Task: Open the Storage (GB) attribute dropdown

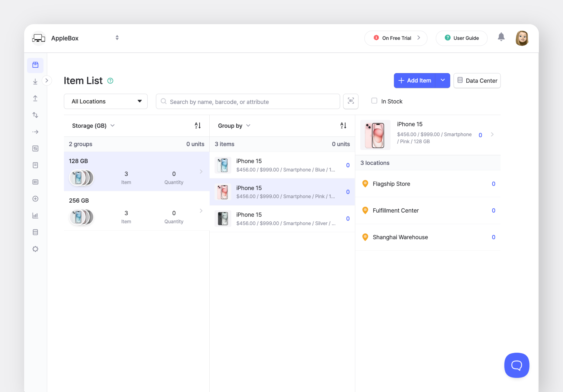Action: click(93, 126)
